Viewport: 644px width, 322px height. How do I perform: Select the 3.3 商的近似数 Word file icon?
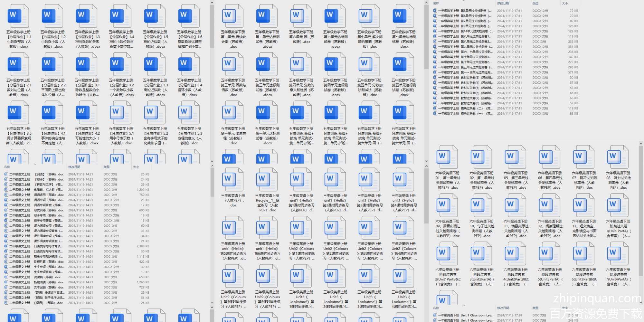155,64
